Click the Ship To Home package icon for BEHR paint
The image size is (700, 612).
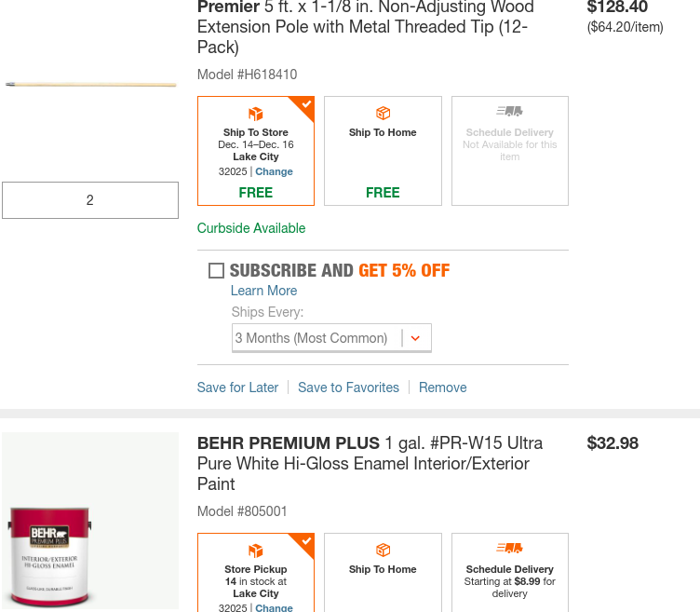[383, 550]
